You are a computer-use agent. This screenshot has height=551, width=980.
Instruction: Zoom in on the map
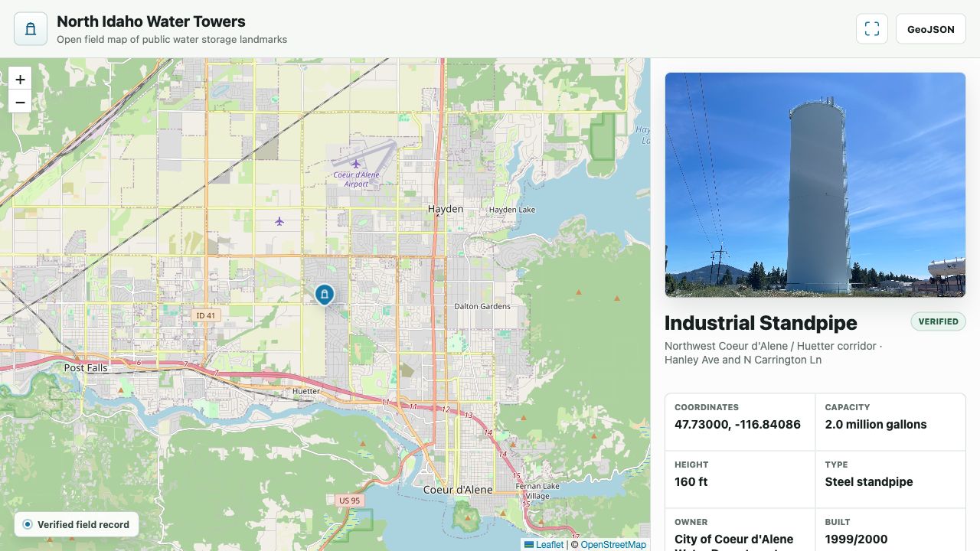pyautogui.click(x=20, y=79)
